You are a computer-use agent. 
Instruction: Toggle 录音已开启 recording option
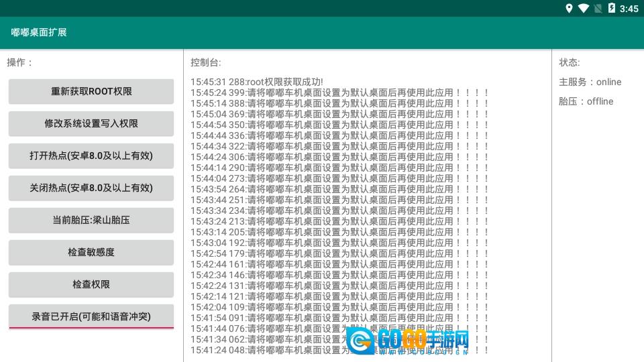point(91,316)
